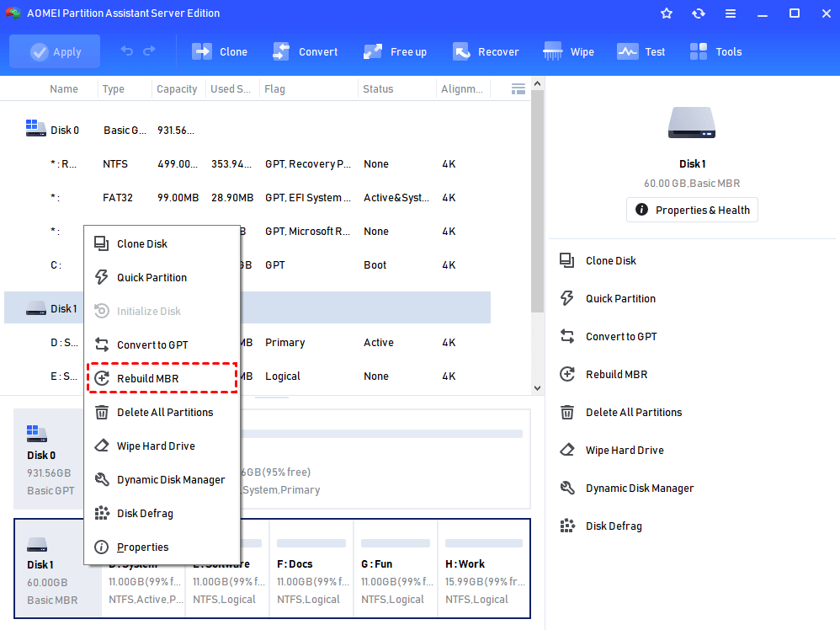Click the Used Space column header
Screen dimensions: 840x630
pyautogui.click(x=231, y=89)
